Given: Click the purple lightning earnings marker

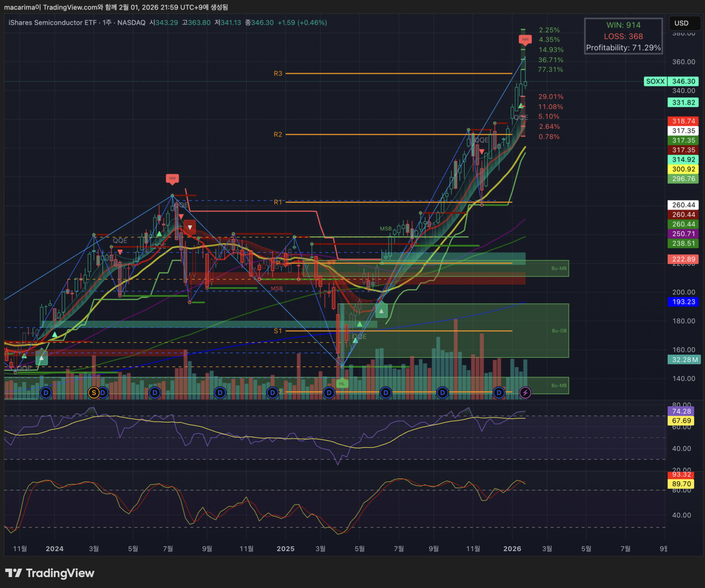Looking at the screenshot, I should (525, 393).
